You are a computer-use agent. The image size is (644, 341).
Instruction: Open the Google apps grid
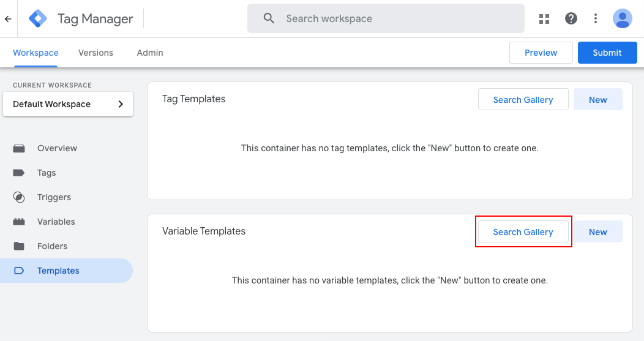click(x=544, y=19)
